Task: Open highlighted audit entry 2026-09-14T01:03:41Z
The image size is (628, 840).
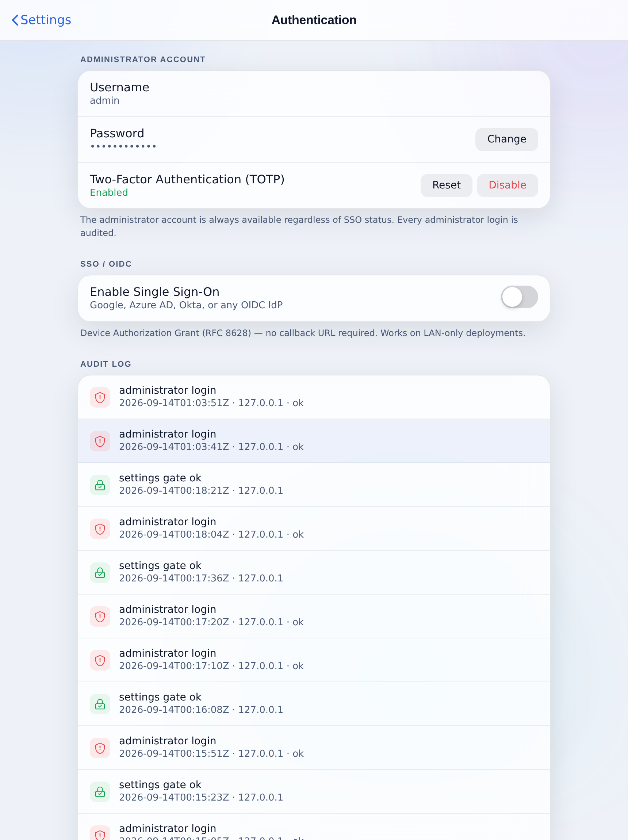Action: (x=314, y=441)
